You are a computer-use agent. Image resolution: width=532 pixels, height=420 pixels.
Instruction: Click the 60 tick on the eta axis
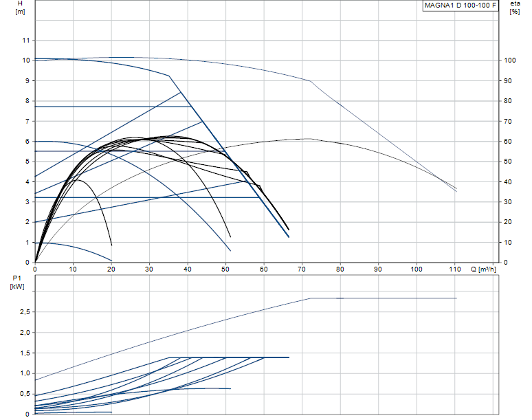(507, 141)
